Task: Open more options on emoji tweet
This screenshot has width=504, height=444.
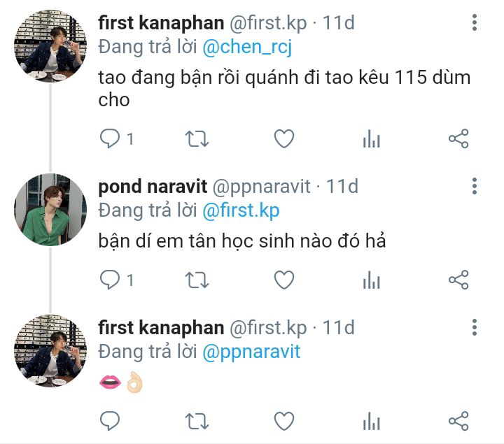Action: point(475,327)
